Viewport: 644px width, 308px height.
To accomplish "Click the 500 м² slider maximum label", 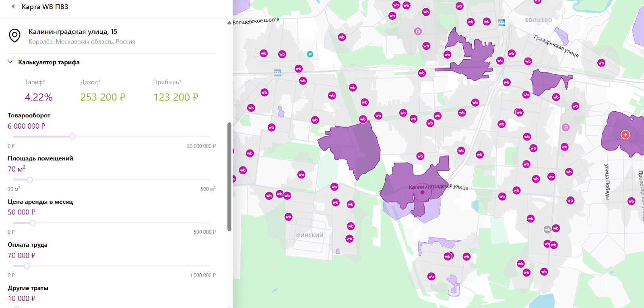I will click(x=208, y=189).
